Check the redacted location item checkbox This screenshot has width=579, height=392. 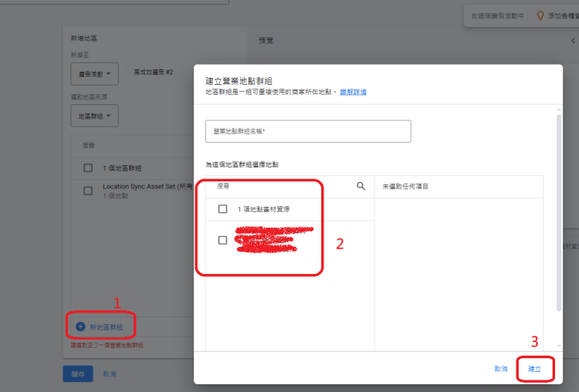222,240
